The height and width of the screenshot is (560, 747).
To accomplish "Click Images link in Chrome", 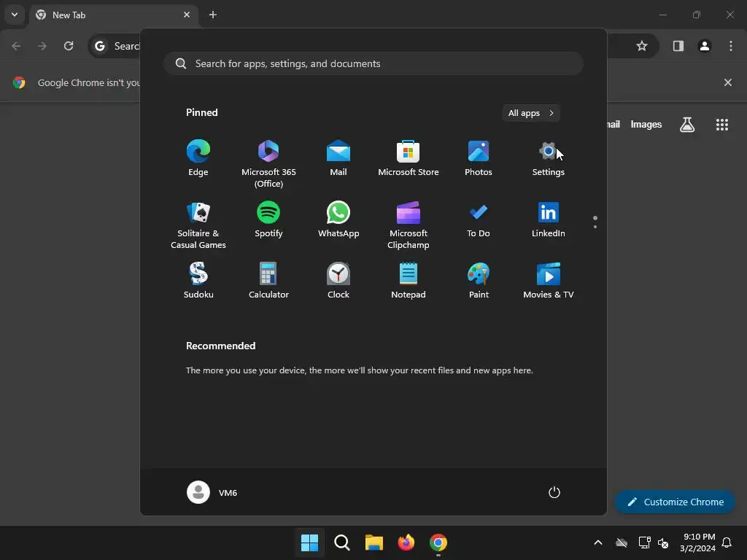I will click(646, 124).
